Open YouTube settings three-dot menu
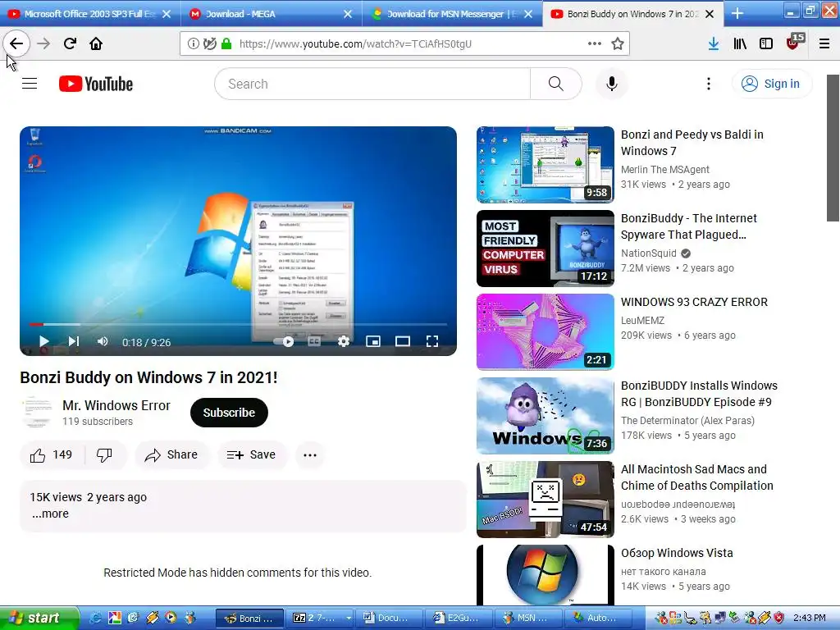 coord(708,84)
